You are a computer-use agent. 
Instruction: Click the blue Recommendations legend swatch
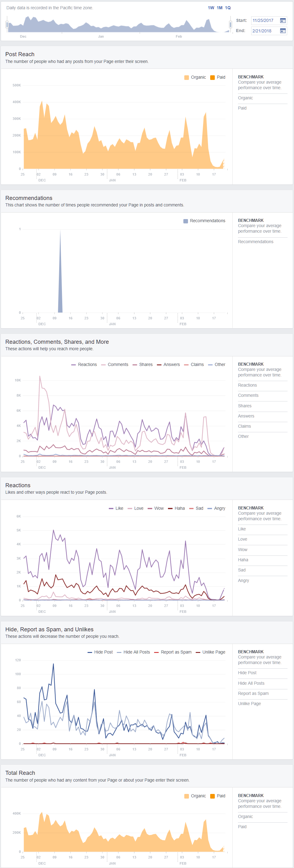click(186, 221)
